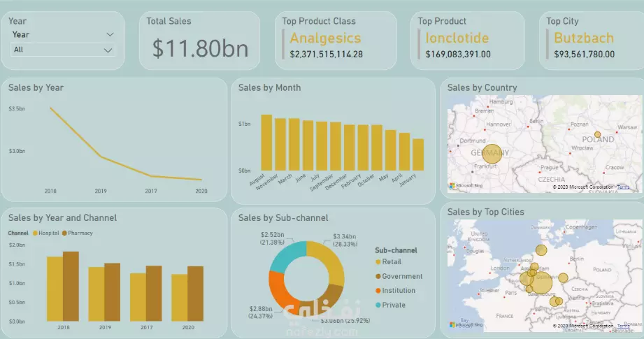Click the $2.52bn (21.38%) data label
Screen dimensions: 644x339
point(272,238)
